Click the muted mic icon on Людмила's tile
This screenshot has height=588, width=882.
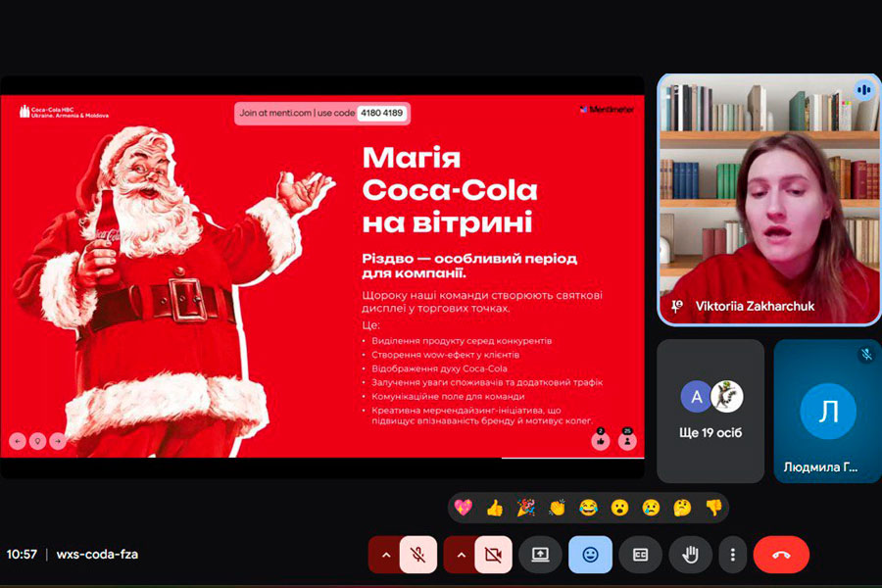pos(867,354)
